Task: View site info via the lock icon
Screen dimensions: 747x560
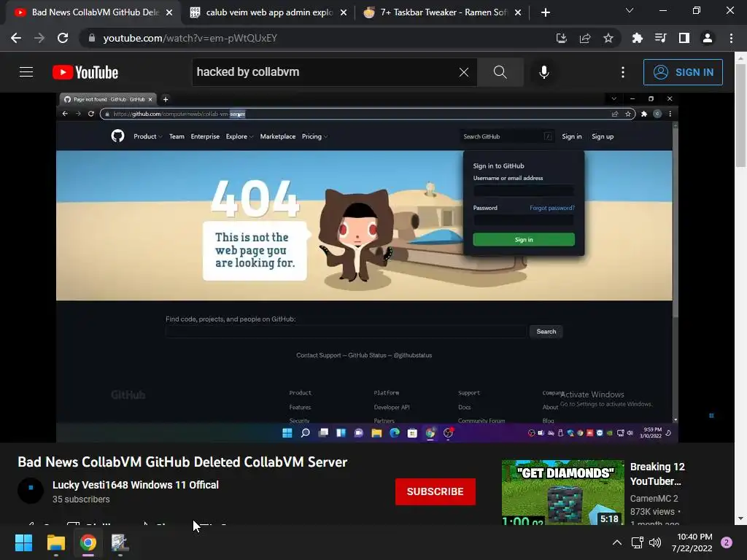Action: coord(92,38)
